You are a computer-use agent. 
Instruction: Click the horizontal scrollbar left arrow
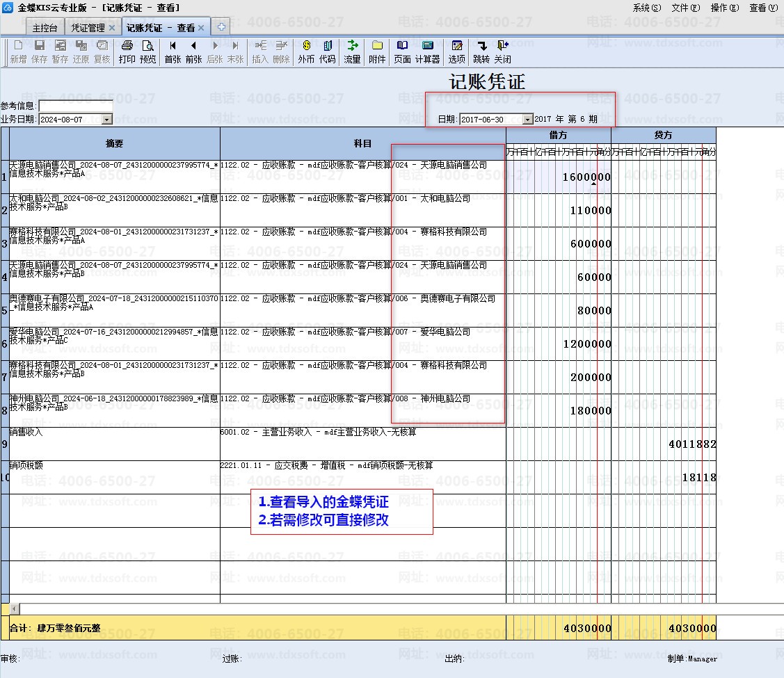(15, 609)
